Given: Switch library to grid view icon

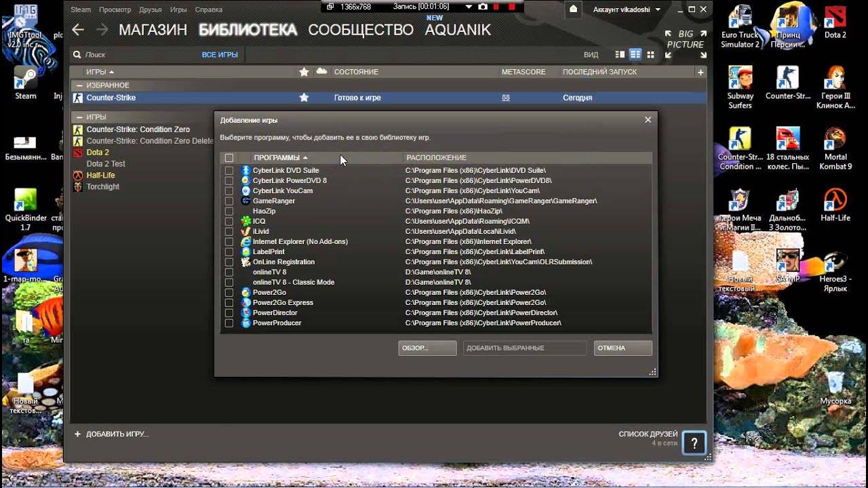Looking at the screenshot, I should (x=651, y=54).
